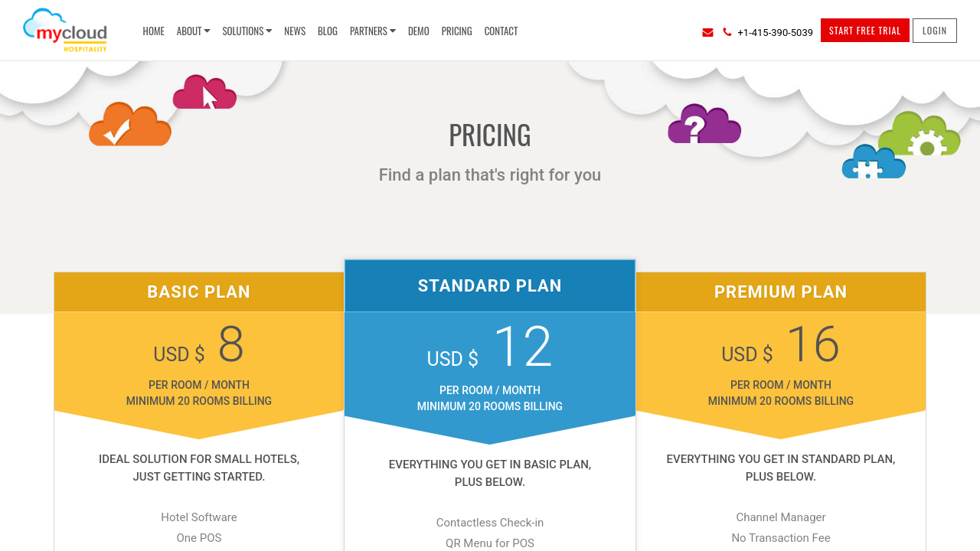Screen dimensions: 980x551
Task: Click the phone icon next to the number
Action: 726,31
